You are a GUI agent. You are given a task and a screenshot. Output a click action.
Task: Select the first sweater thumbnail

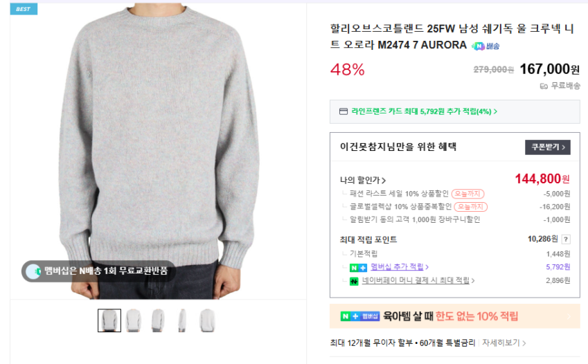[x=109, y=320]
